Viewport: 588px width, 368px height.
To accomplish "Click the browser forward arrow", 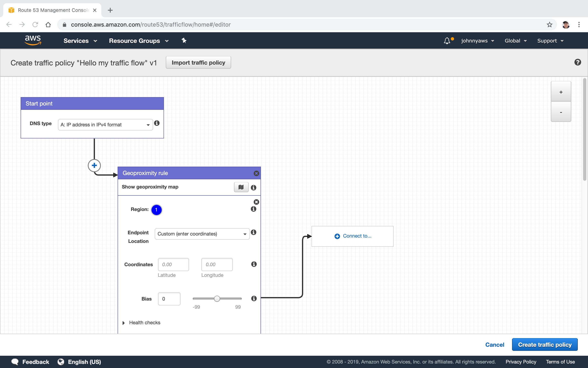I will 22,25.
